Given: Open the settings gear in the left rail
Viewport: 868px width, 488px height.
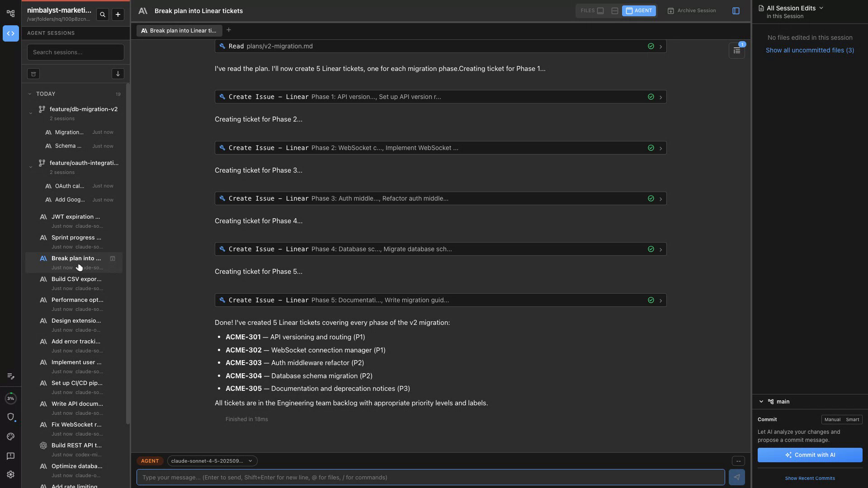Looking at the screenshot, I should click(11, 475).
